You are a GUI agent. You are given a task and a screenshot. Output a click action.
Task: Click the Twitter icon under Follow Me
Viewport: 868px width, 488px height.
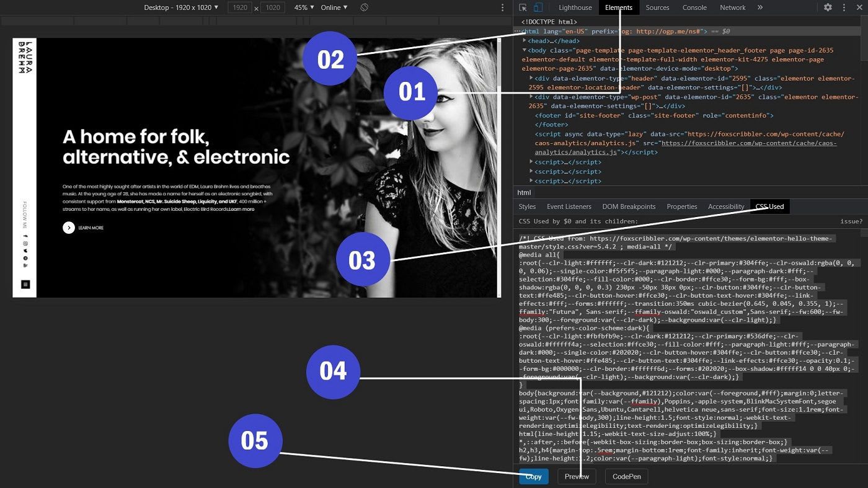pyautogui.click(x=25, y=251)
